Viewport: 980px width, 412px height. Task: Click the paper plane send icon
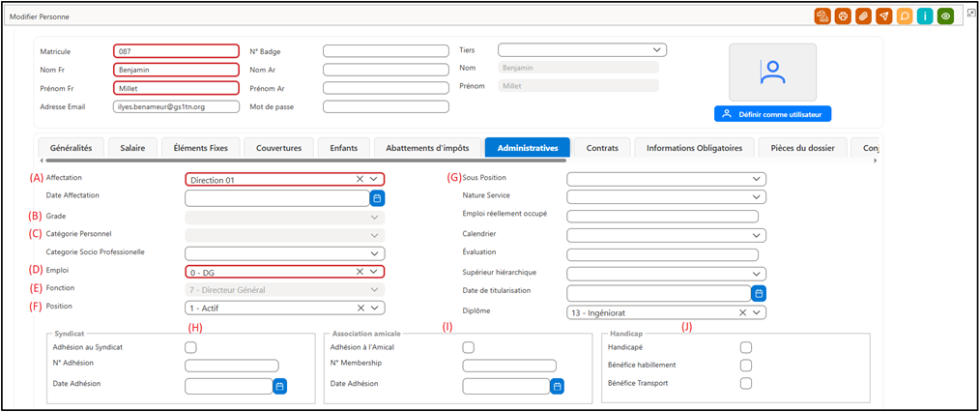[x=883, y=16]
